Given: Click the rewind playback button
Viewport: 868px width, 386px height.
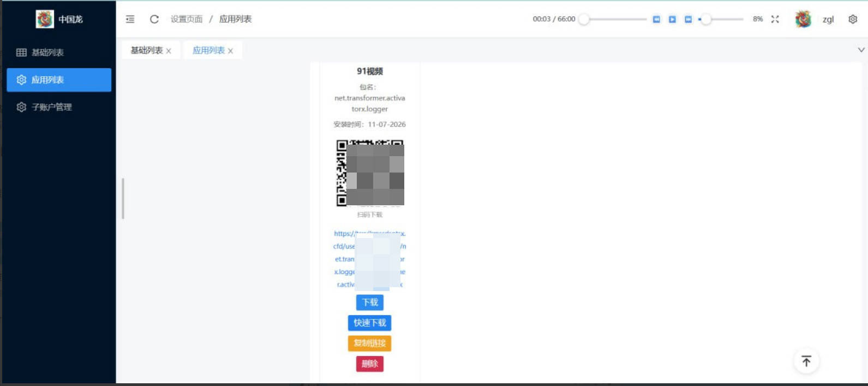Looking at the screenshot, I should click(656, 19).
